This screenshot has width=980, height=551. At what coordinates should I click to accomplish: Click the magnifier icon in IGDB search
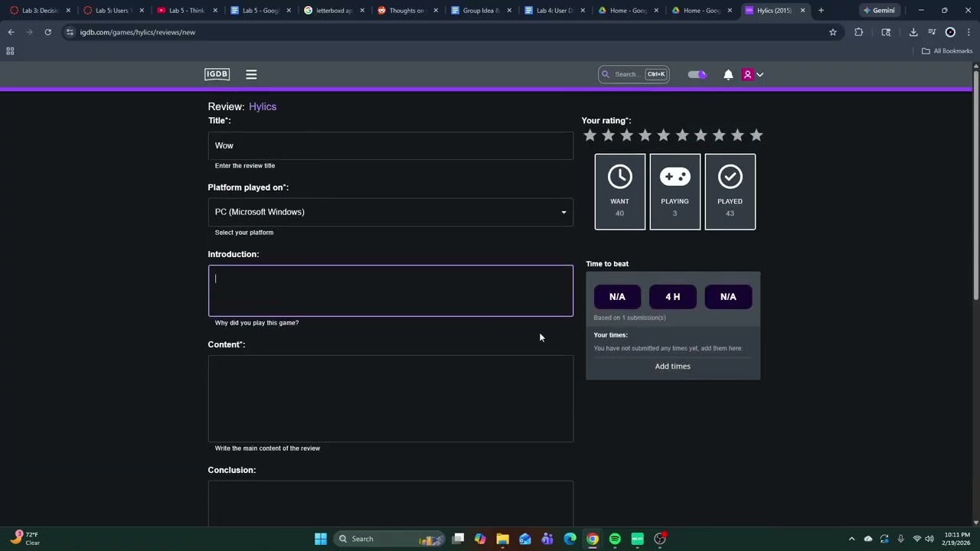[x=606, y=74]
